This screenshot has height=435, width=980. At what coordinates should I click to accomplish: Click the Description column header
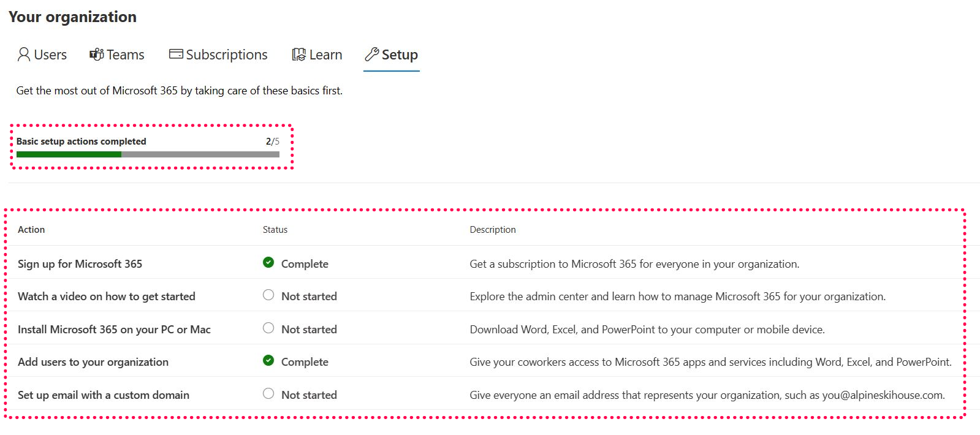pyautogui.click(x=493, y=230)
